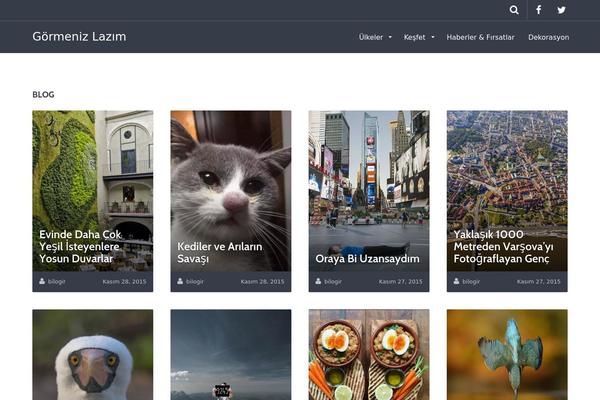
Task: Click Kasım 27, 2015 date on Warsaw post
Action: [x=539, y=281]
